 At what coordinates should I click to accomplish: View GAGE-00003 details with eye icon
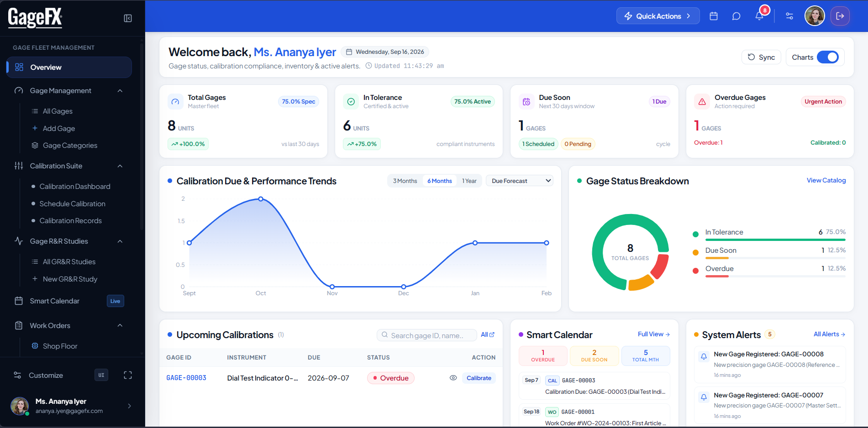point(453,378)
